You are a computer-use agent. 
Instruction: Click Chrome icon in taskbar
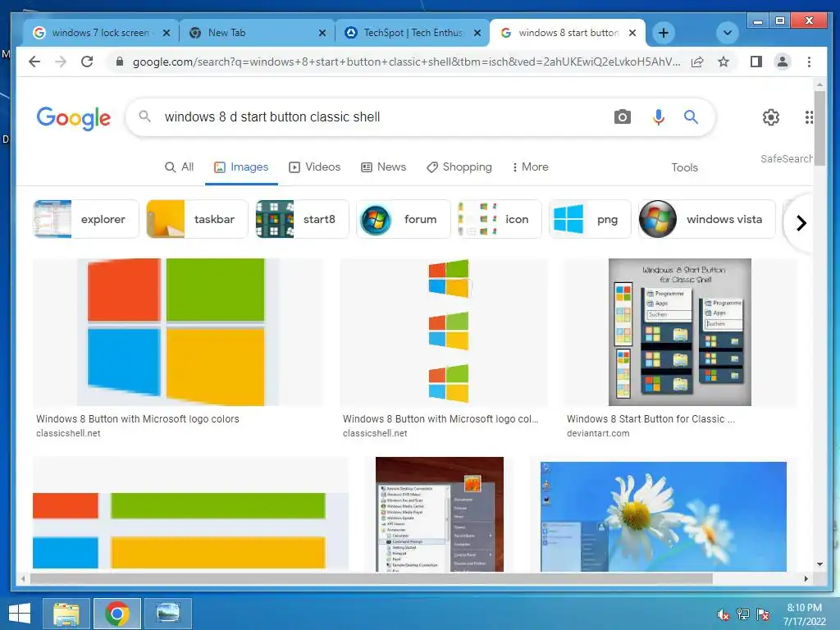click(117, 614)
